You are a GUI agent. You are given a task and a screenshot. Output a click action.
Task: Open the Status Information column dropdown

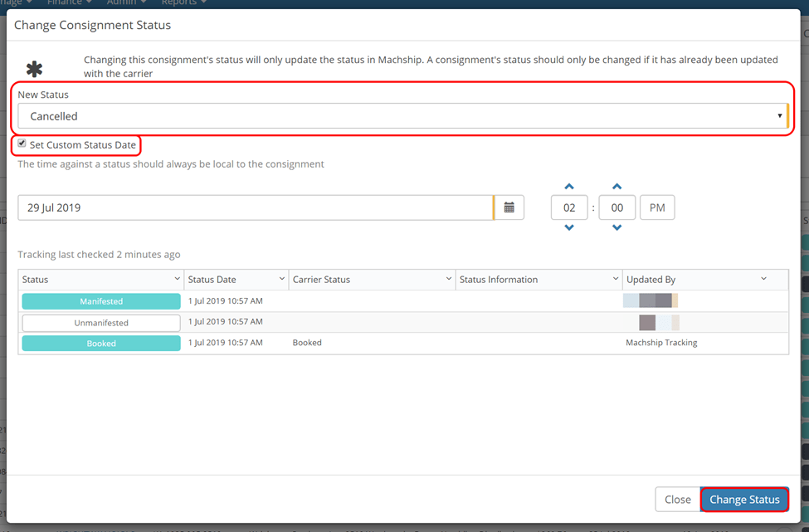click(x=615, y=279)
